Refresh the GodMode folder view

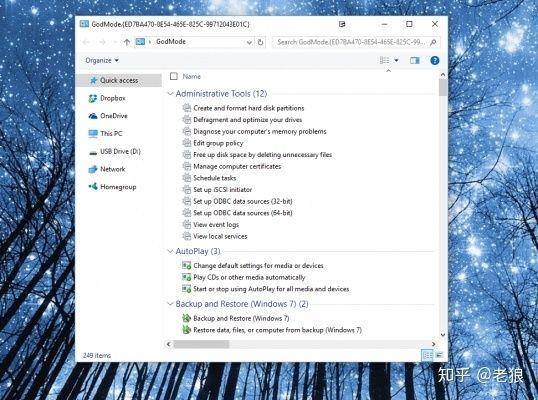tap(260, 42)
